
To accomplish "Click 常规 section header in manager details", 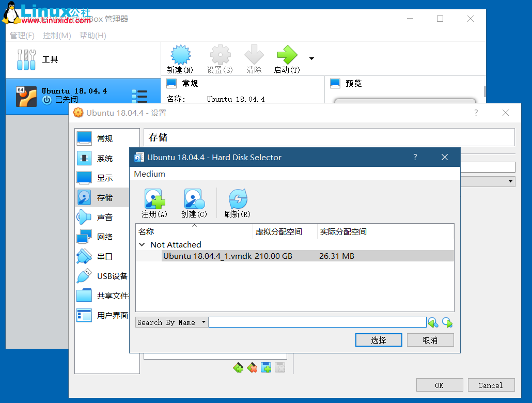I will (190, 84).
